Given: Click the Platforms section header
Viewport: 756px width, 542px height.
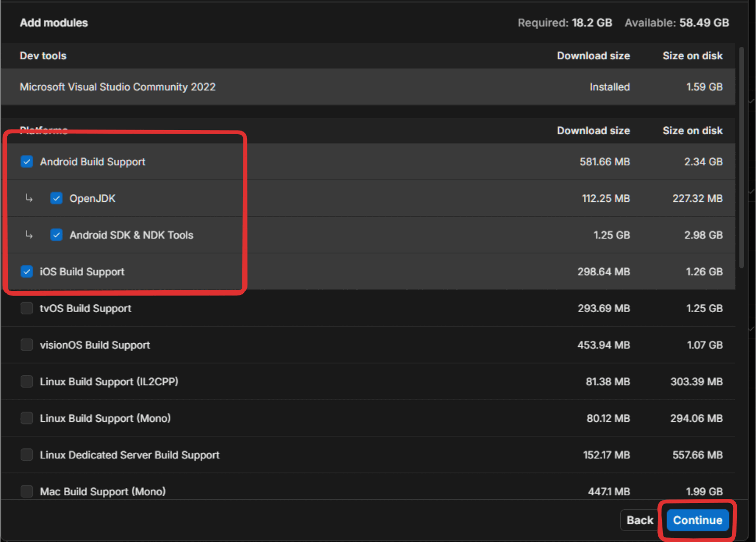Looking at the screenshot, I should pyautogui.click(x=44, y=130).
